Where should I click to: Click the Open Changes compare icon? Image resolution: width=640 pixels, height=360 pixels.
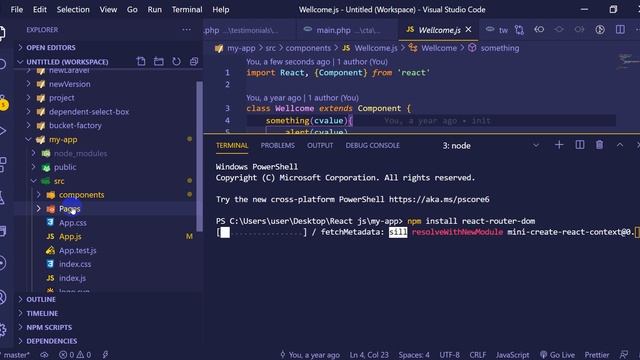[x=519, y=30]
